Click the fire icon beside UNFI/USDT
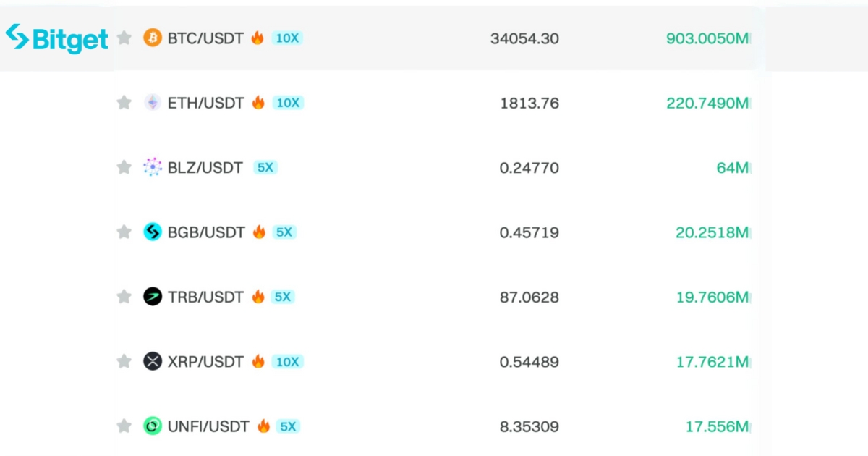The height and width of the screenshot is (456, 868). [x=263, y=426]
